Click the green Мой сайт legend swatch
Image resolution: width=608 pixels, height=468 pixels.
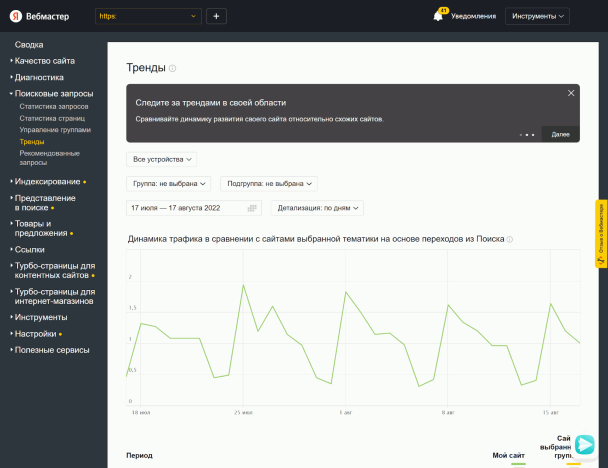tap(517, 464)
